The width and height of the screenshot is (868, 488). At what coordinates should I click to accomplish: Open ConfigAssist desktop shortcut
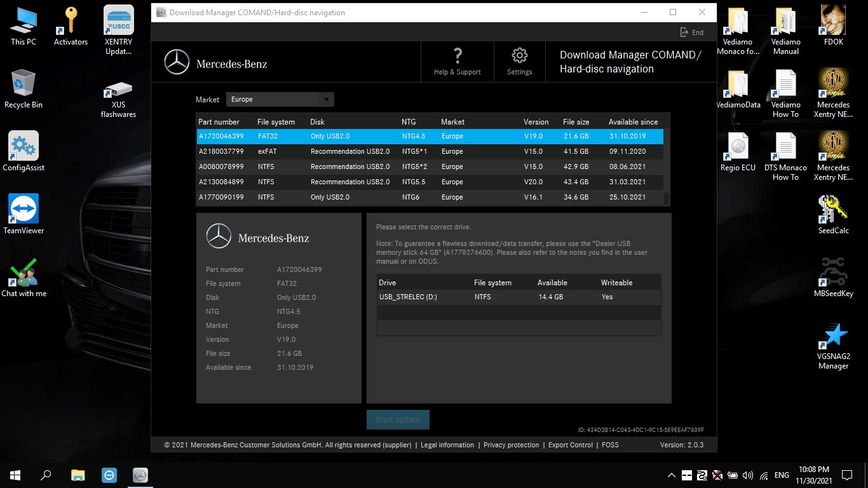pyautogui.click(x=24, y=146)
